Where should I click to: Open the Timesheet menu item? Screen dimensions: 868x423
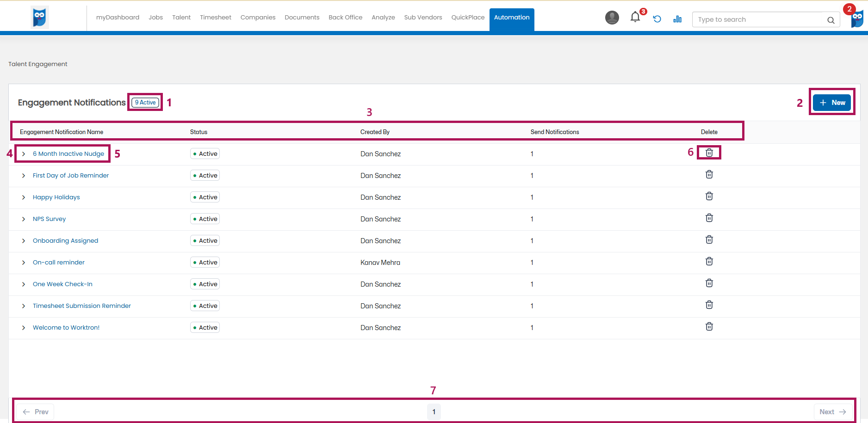click(215, 18)
